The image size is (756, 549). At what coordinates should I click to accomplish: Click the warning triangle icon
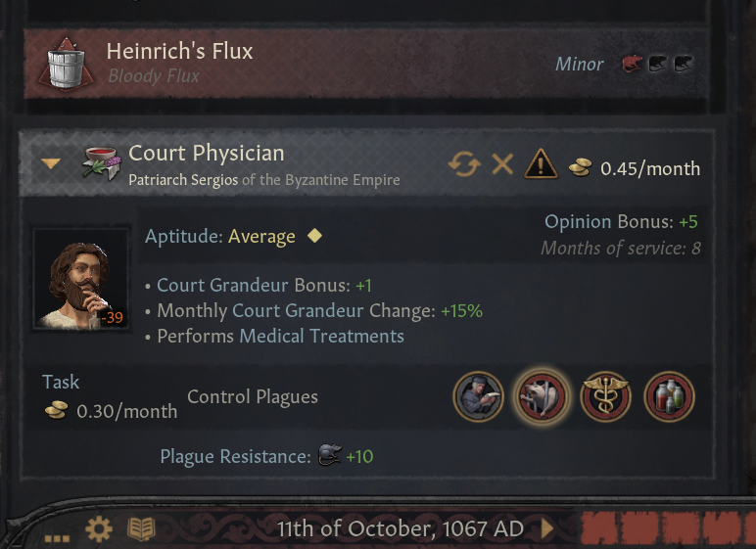[541, 164]
